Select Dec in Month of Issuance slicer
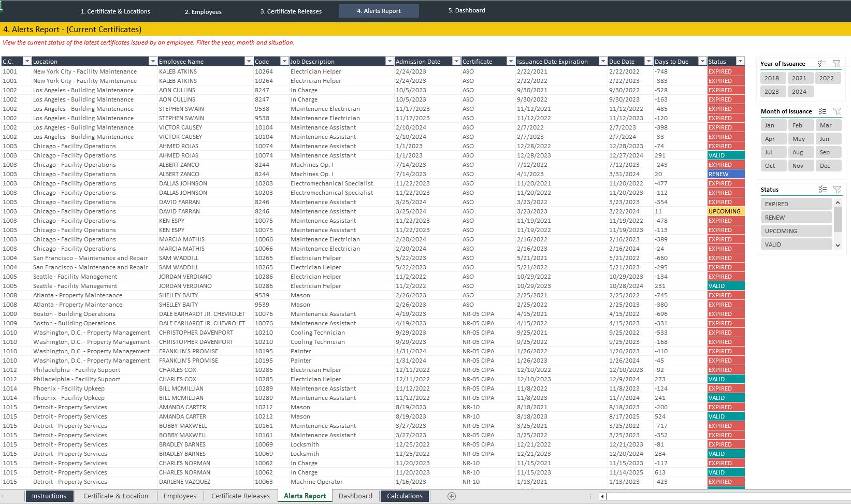The width and height of the screenshot is (851, 504). (828, 166)
